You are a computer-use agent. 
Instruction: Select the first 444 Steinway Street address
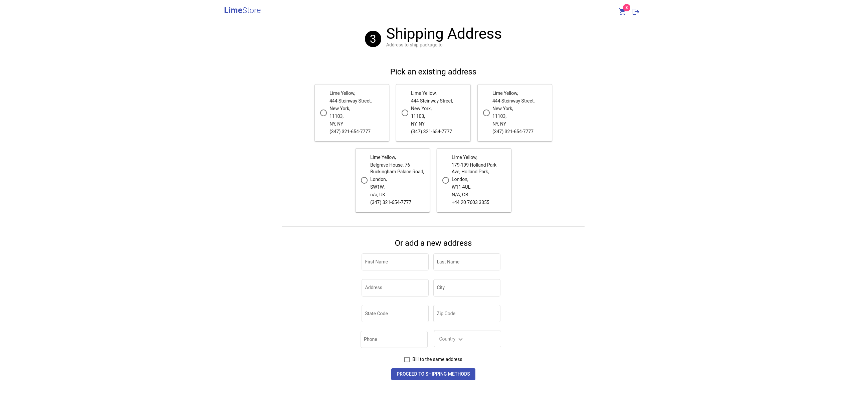click(323, 113)
